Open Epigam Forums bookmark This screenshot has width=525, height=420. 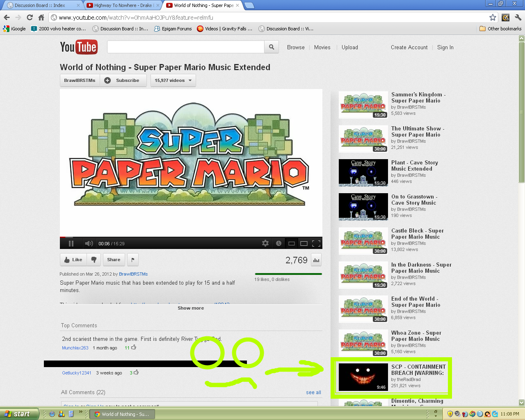tap(173, 29)
